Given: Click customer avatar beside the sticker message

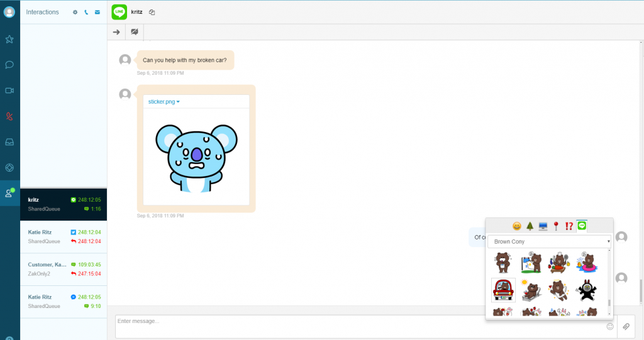Looking at the screenshot, I should pyautogui.click(x=125, y=94).
